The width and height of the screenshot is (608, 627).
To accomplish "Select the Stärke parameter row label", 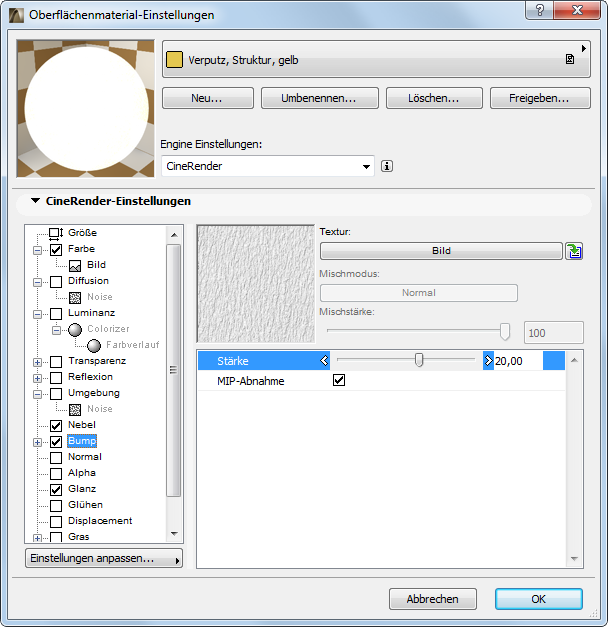I will click(x=232, y=361).
